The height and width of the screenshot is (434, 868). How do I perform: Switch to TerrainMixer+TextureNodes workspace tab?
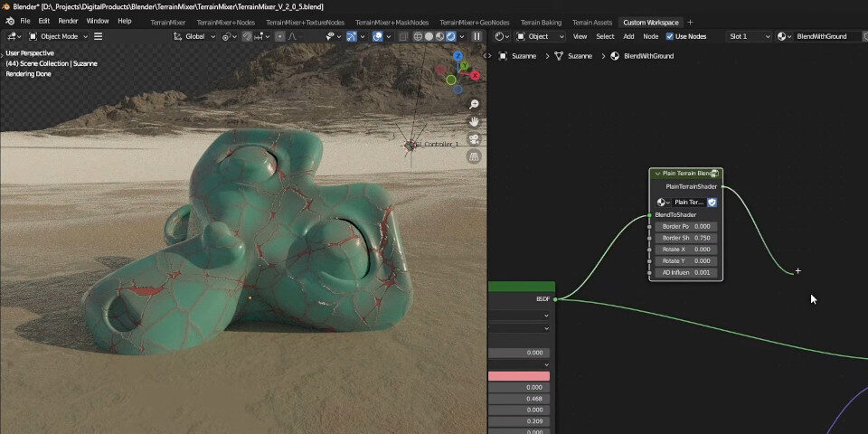(305, 23)
